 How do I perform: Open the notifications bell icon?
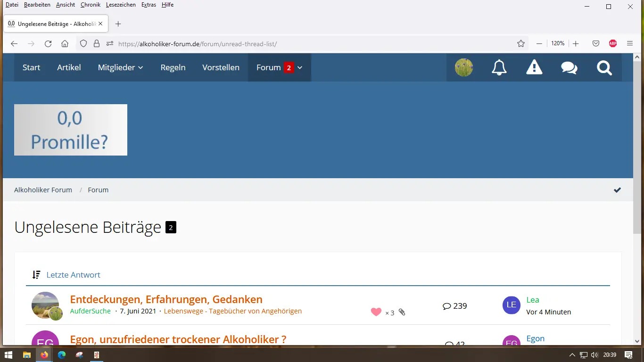point(499,67)
